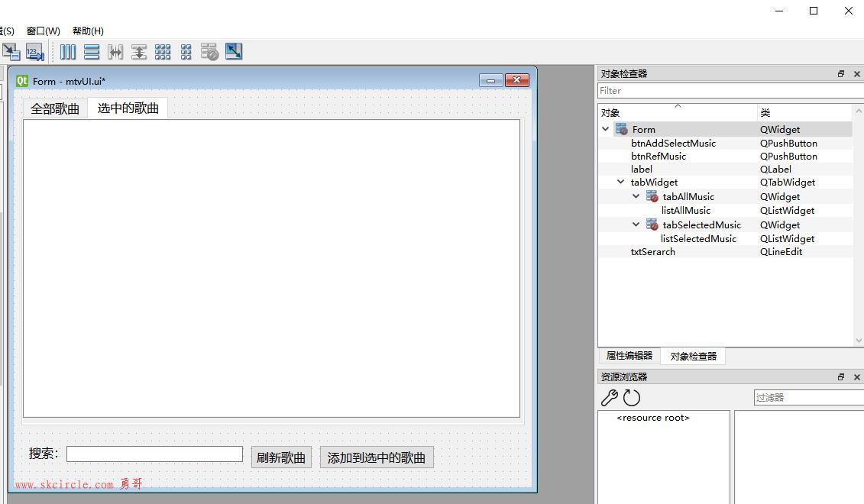
Task: Click the 刷新歌曲 button
Action: tap(280, 457)
